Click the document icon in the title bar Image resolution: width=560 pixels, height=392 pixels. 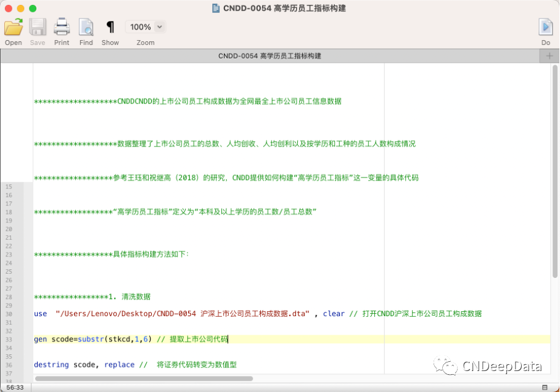click(x=216, y=8)
